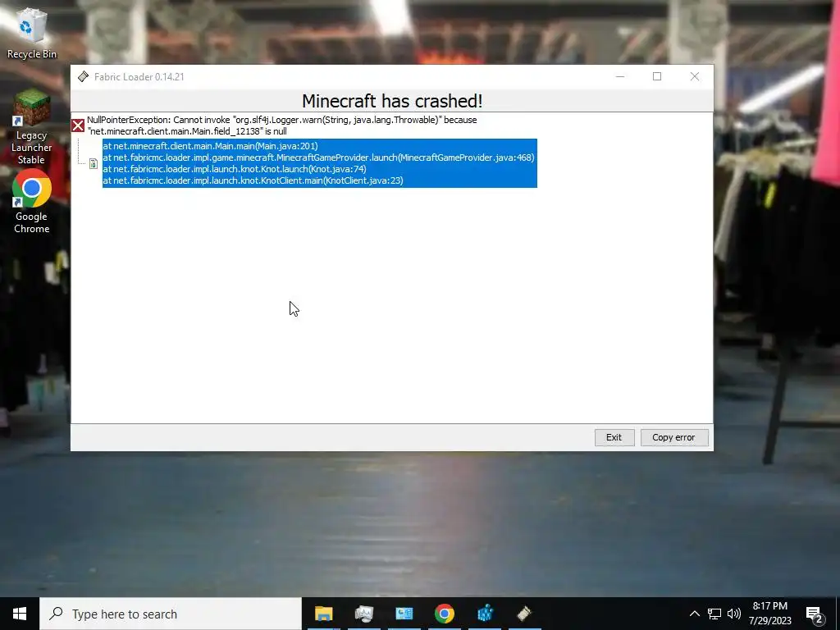The image size is (840, 630).
Task: Click the NullPointerException error message text
Action: pyautogui.click(x=282, y=126)
